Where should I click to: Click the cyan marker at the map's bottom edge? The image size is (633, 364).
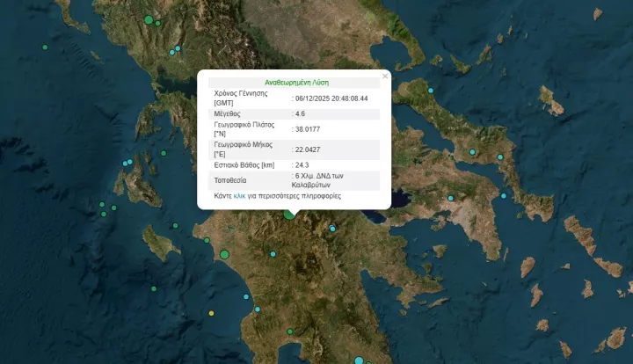(358, 360)
